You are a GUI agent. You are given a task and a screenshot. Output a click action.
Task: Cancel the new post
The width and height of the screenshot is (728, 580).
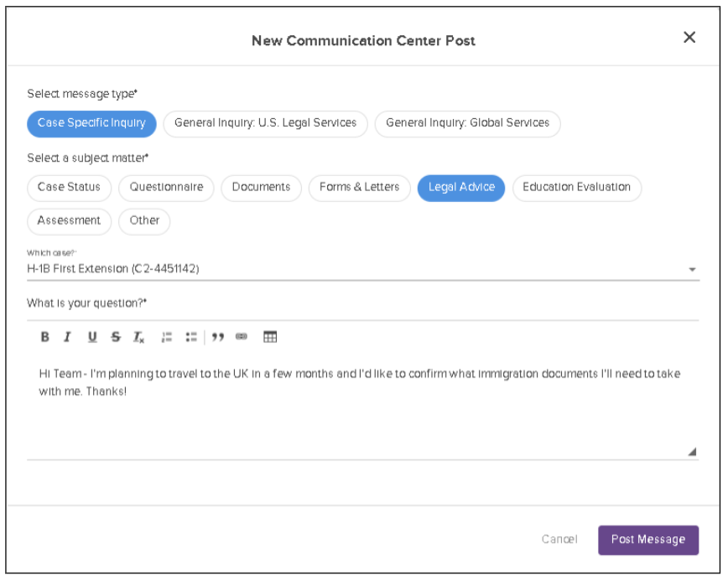pyautogui.click(x=559, y=540)
